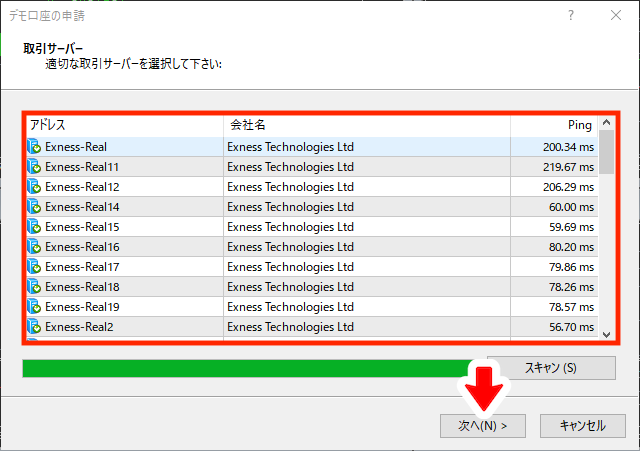Click company name in the Exness-Real16 row
Image resolution: width=640 pixels, height=451 pixels.
point(290,247)
